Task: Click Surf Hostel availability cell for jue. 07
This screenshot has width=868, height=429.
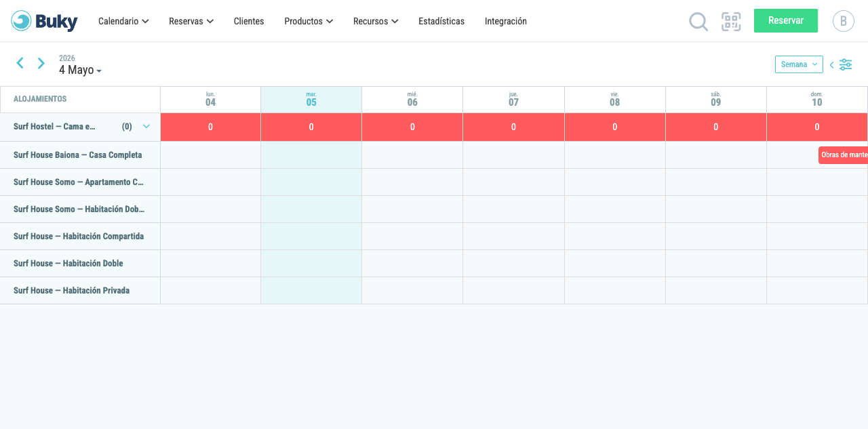Action: [513, 127]
